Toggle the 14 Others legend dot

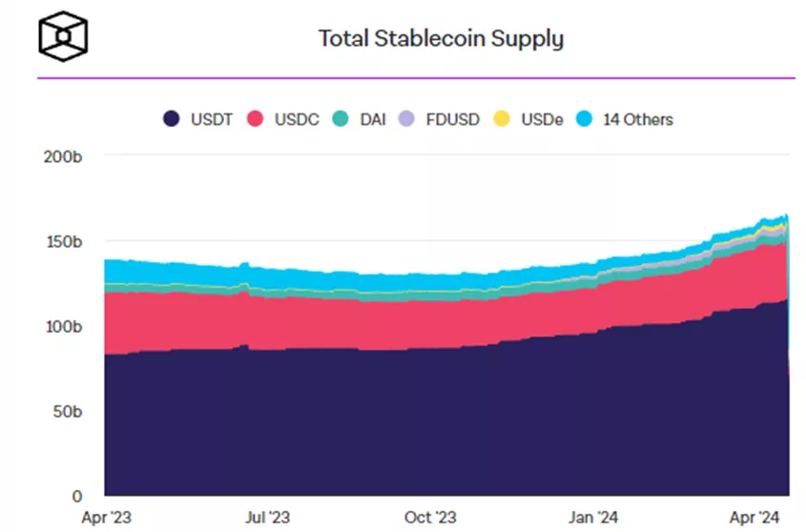click(x=585, y=119)
